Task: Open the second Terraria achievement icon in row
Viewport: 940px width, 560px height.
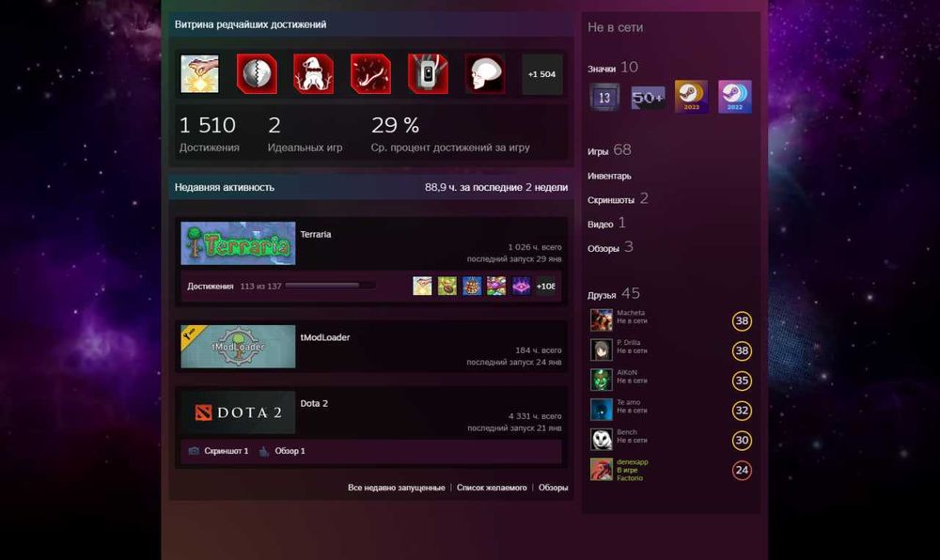Action: point(447,287)
